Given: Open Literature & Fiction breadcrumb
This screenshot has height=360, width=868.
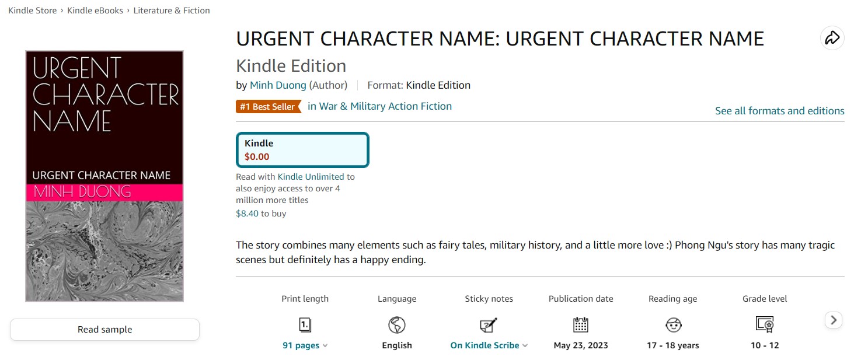Looking at the screenshot, I should point(172,11).
